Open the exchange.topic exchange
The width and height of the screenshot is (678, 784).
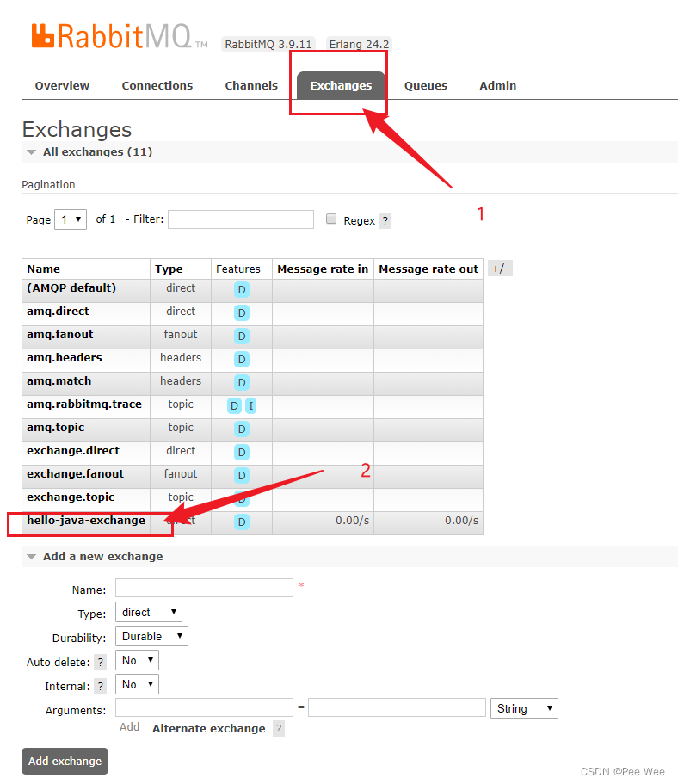tap(71, 497)
